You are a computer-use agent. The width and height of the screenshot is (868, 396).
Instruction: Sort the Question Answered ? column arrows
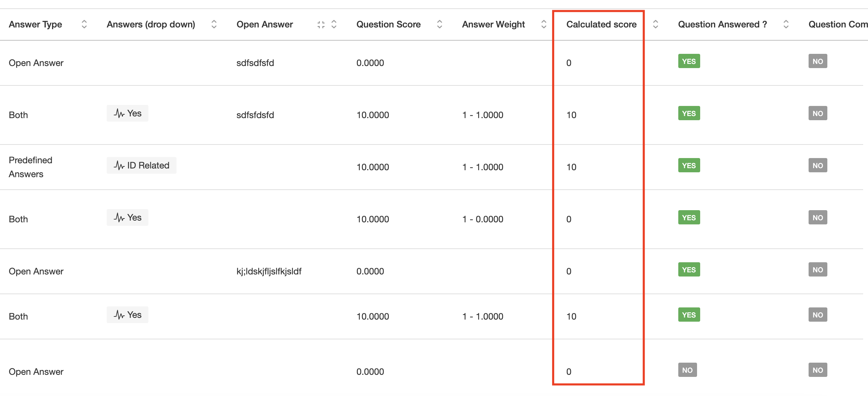pyautogui.click(x=786, y=24)
